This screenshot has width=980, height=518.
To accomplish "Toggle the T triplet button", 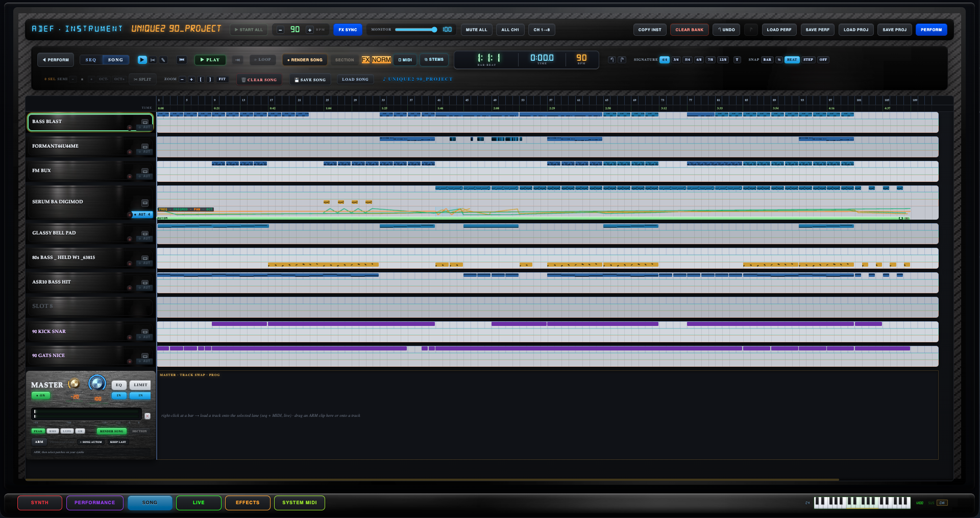I will (737, 60).
